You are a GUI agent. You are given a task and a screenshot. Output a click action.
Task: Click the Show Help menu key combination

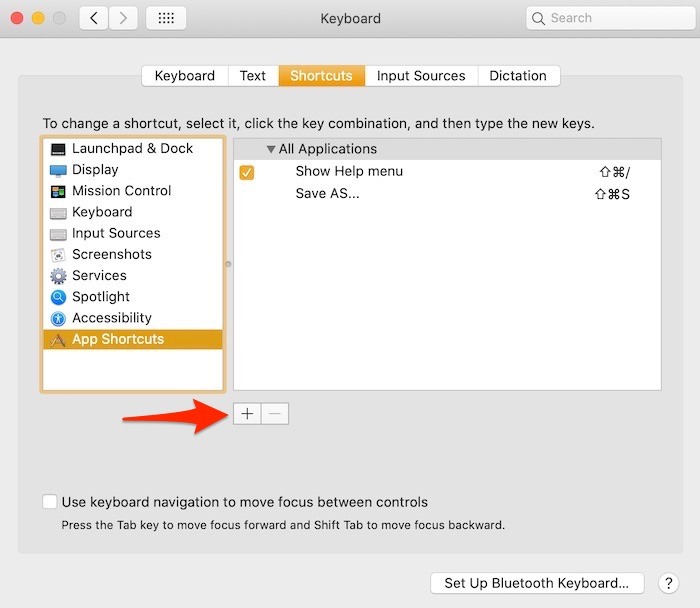click(614, 172)
